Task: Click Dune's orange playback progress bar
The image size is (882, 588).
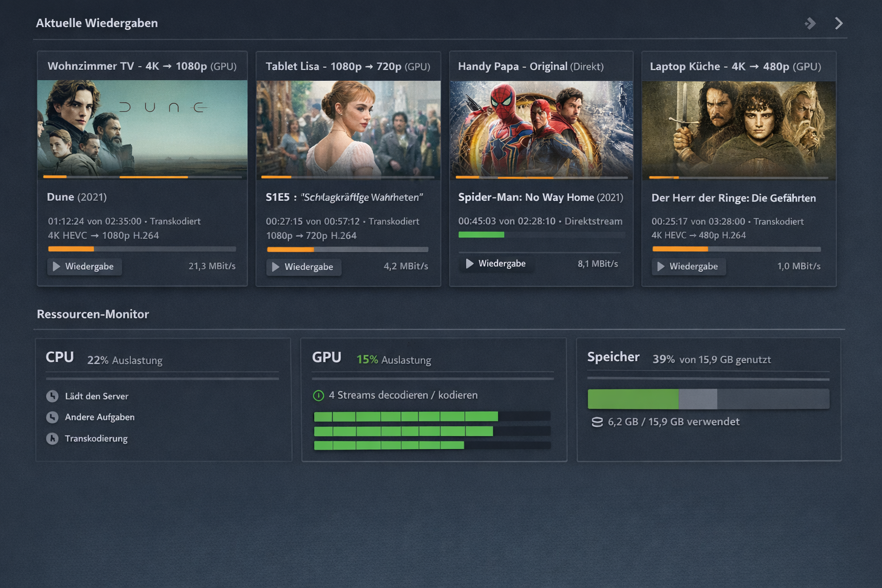Action: click(71, 249)
